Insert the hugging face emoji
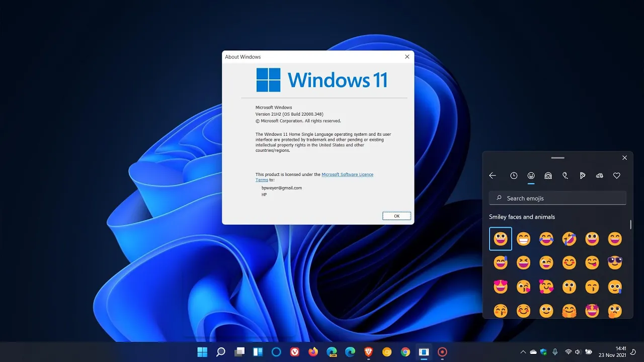 570,310
